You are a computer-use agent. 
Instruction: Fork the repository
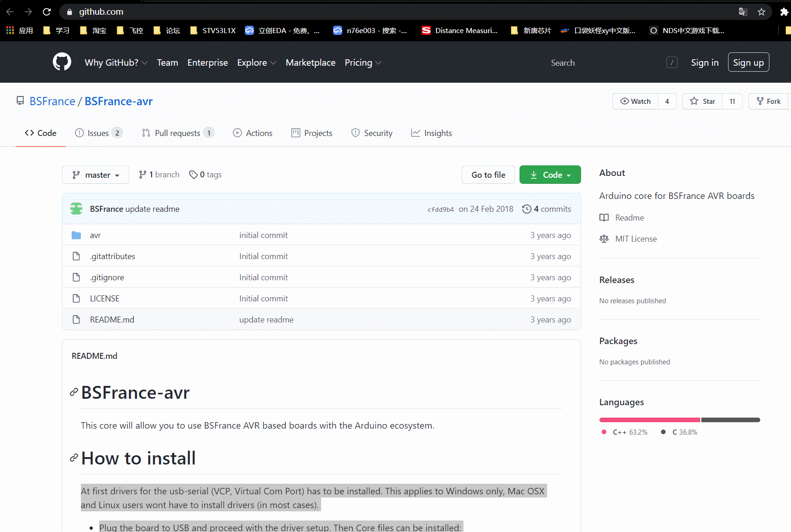coord(768,101)
